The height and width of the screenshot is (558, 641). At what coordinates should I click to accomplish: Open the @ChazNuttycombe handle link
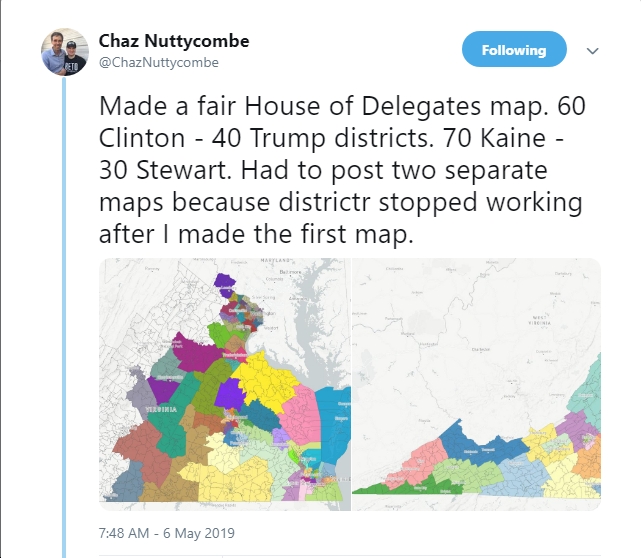pos(159,63)
